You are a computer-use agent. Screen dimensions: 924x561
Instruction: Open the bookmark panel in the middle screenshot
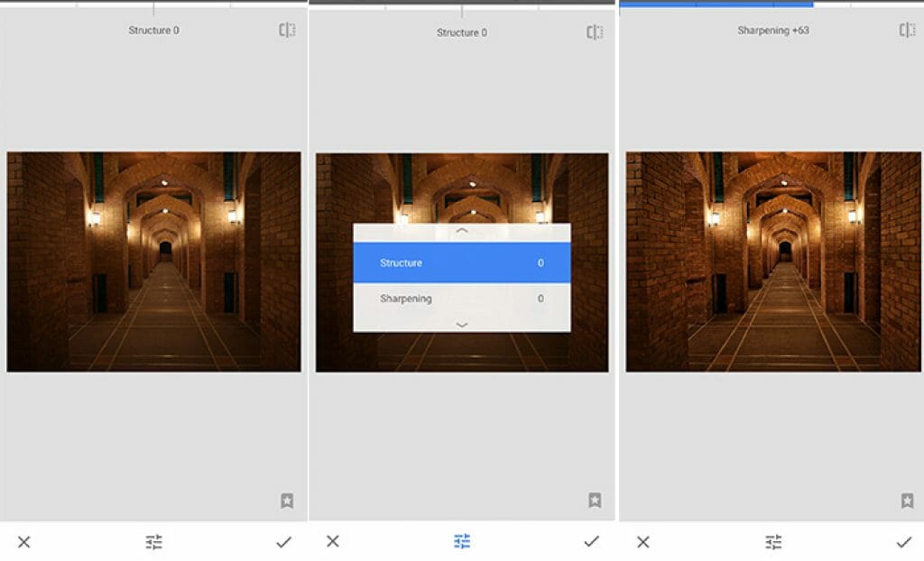pos(595,499)
